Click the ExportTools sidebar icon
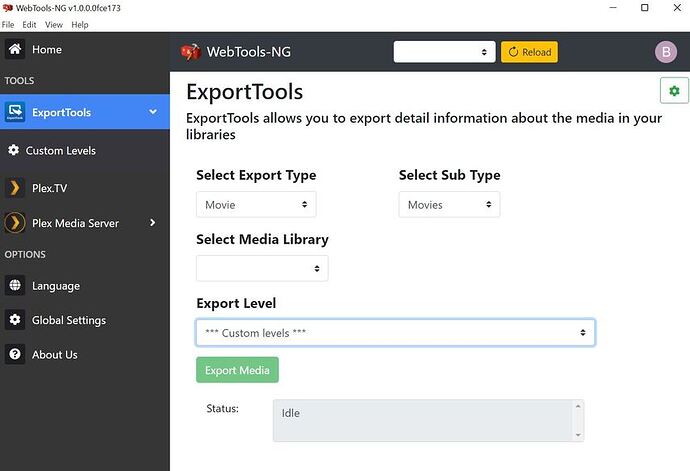Viewport: 690px width, 471px height. coord(15,112)
